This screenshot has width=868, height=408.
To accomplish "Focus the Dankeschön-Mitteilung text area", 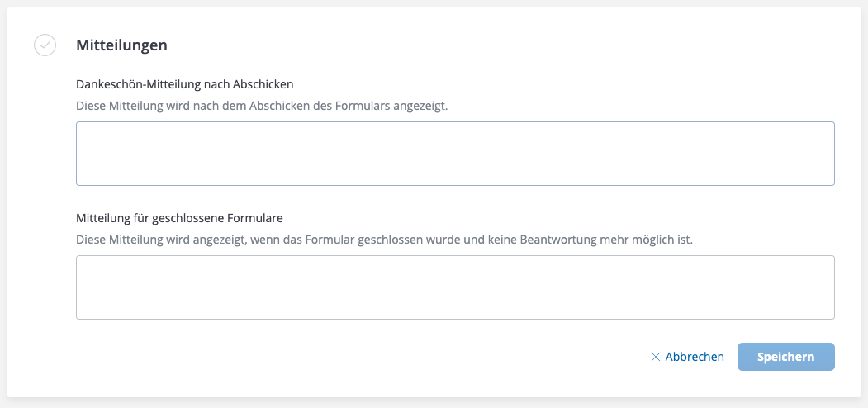I will [455, 154].
